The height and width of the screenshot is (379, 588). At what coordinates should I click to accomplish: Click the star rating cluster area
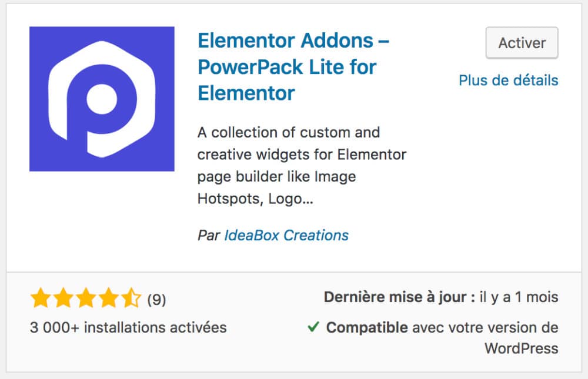click(86, 298)
